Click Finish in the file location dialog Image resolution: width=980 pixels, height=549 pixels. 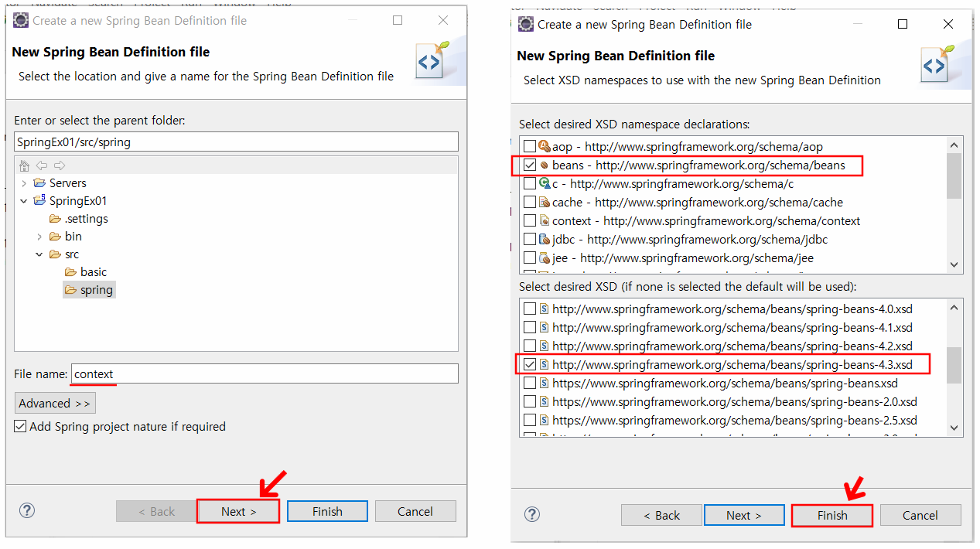point(327,511)
